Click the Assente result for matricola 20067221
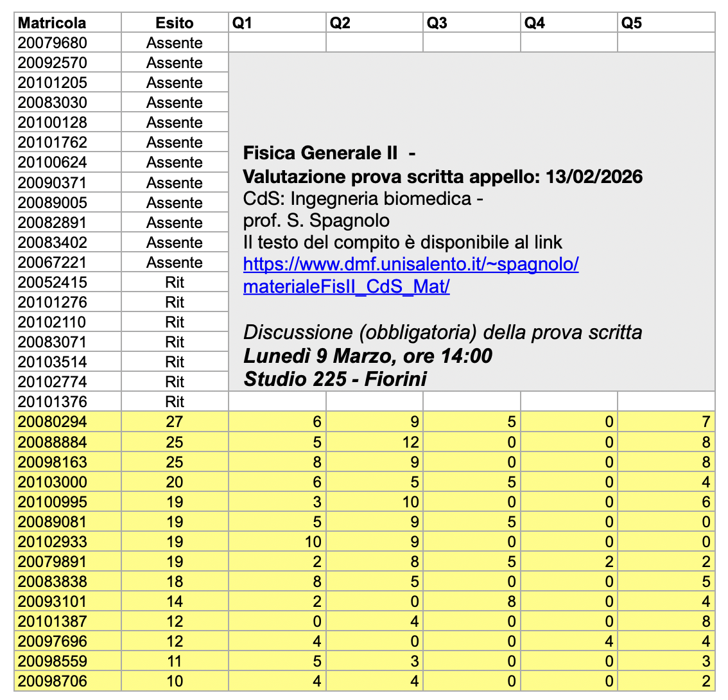This screenshot has width=728, height=700. tap(174, 262)
